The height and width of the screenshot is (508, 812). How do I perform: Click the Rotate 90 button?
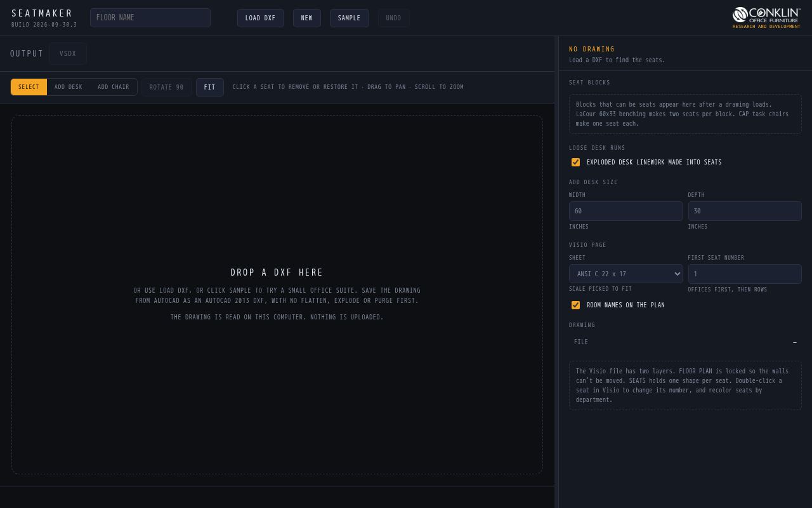167,87
